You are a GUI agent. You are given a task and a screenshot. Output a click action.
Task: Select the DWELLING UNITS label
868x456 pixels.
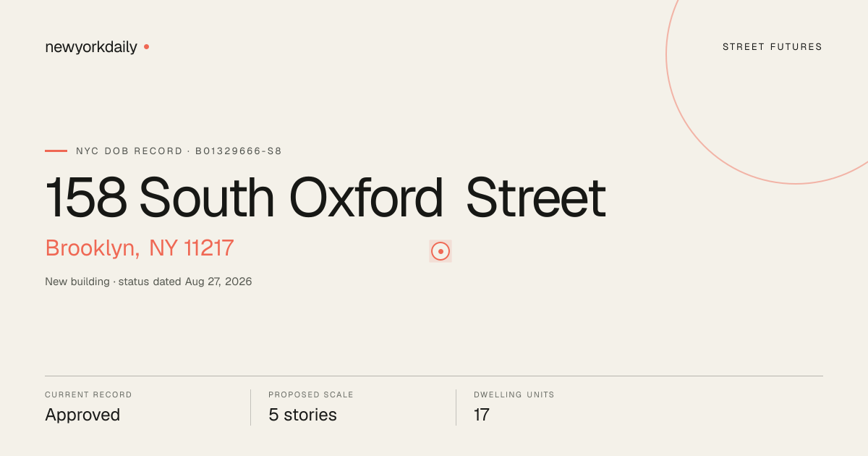point(514,395)
